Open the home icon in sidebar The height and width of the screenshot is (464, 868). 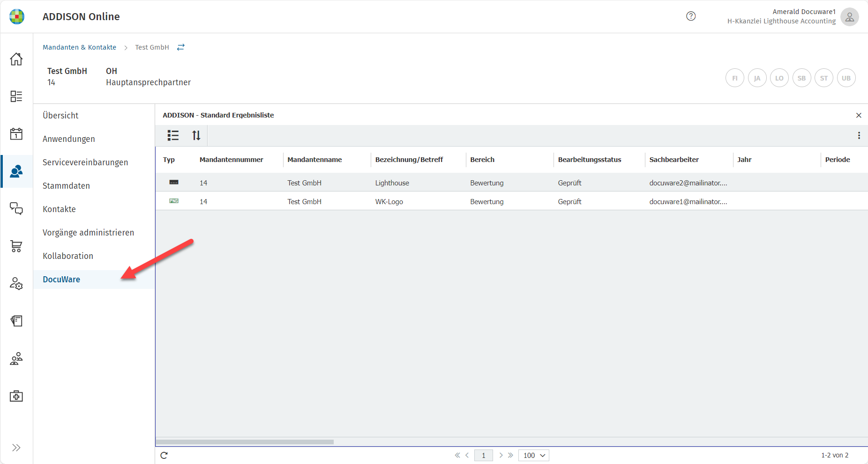16,59
